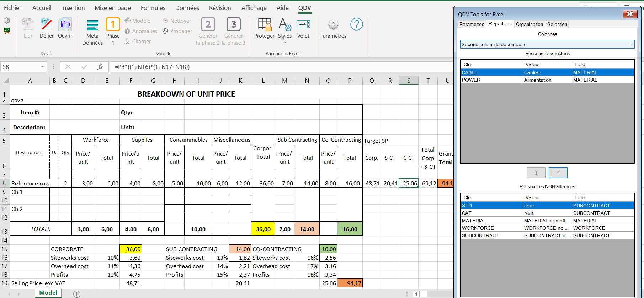644x298 pixels.
Task: Close the QDV Tools for Excel pane
Action: tap(630, 14)
